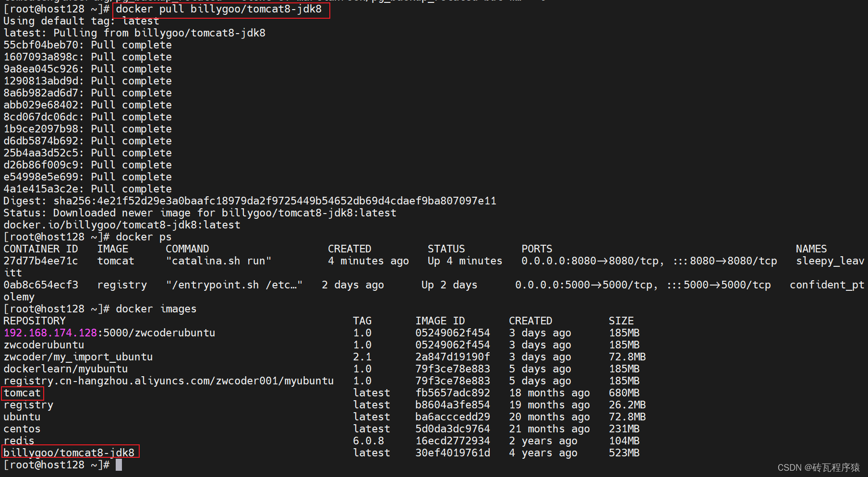
Task: Select the 'Using default tag: latest' line
Action: 81,21
